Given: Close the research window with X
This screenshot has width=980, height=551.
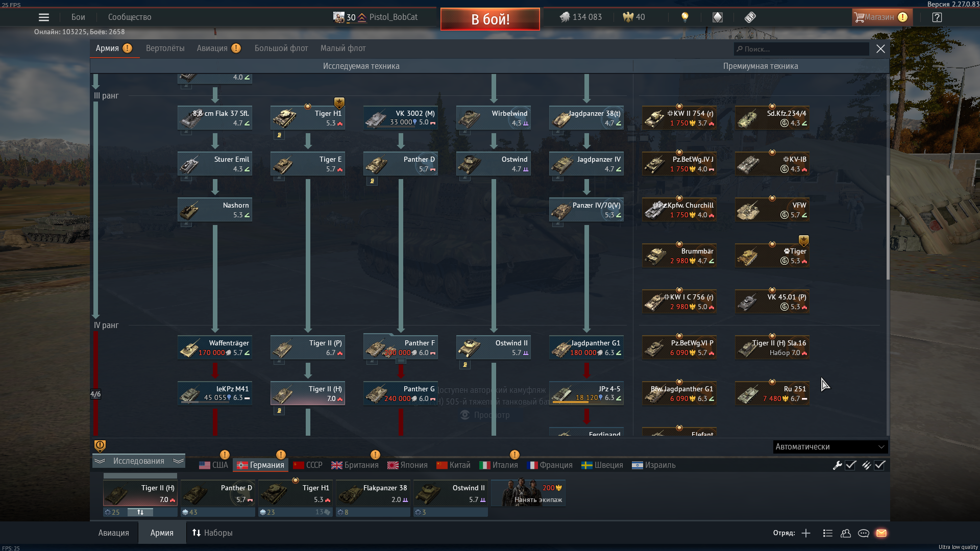Looking at the screenshot, I should (x=880, y=49).
